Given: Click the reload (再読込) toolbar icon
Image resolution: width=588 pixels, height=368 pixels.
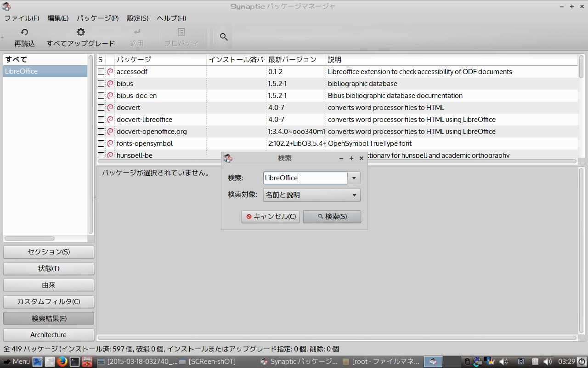Looking at the screenshot, I should click(x=24, y=32).
